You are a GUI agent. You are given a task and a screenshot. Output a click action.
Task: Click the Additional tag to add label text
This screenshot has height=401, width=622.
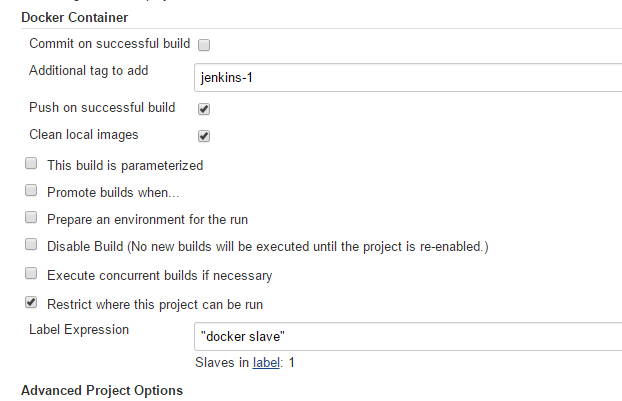point(88,71)
